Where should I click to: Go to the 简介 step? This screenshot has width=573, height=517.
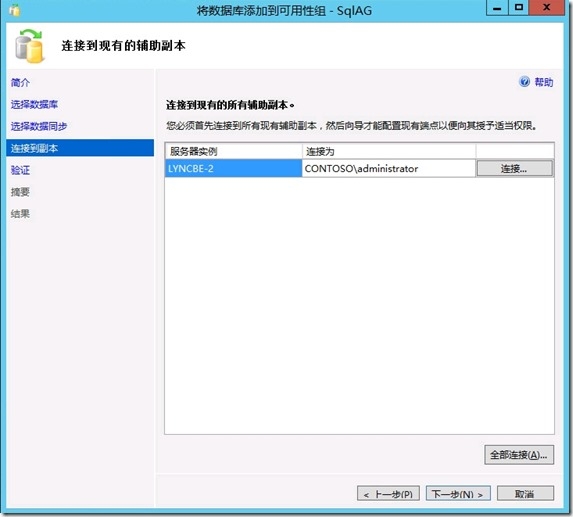(x=20, y=83)
